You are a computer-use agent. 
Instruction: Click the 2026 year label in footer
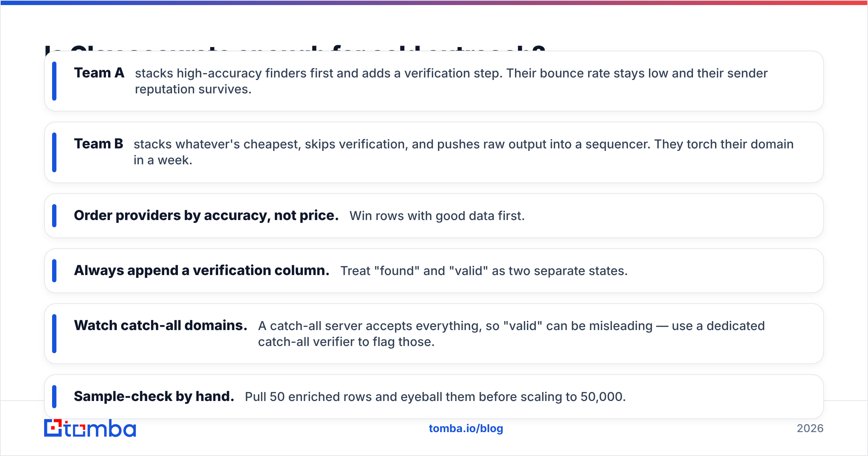(x=810, y=428)
